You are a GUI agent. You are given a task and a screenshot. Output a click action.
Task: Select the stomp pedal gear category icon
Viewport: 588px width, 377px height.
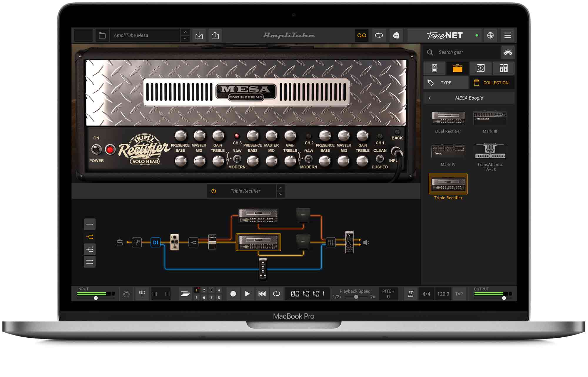(434, 68)
